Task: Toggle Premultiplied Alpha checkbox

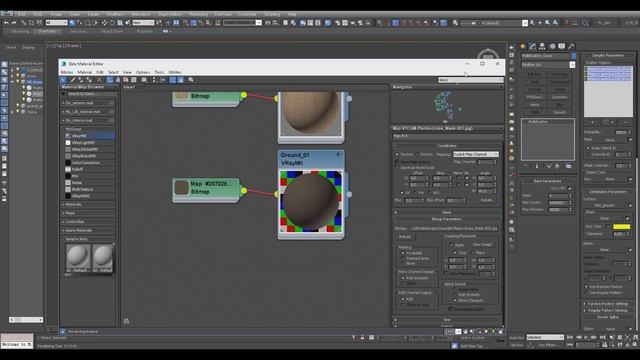Action: (450, 309)
